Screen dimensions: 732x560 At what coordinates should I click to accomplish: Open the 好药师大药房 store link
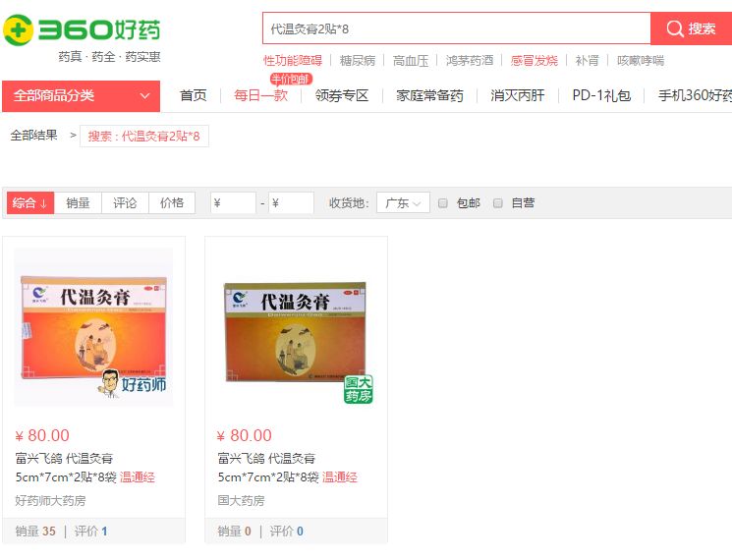pyautogui.click(x=50, y=501)
